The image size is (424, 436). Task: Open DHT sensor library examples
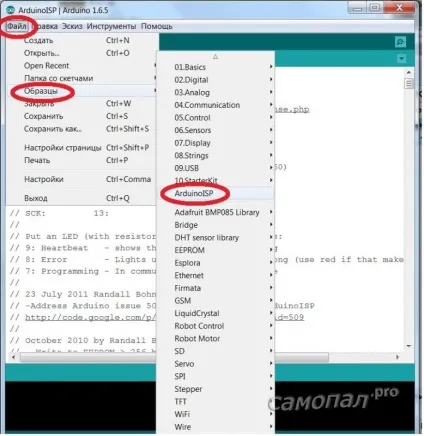click(216, 238)
